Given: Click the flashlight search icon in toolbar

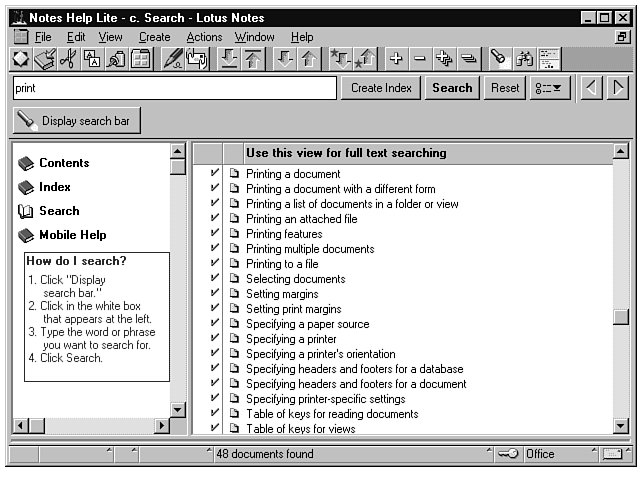Looking at the screenshot, I should (x=498, y=60).
